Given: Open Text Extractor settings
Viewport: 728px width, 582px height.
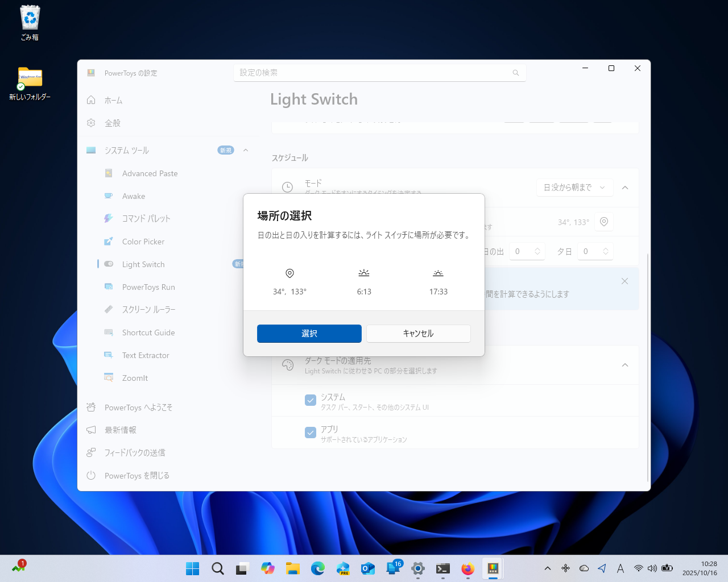Looking at the screenshot, I should point(146,355).
